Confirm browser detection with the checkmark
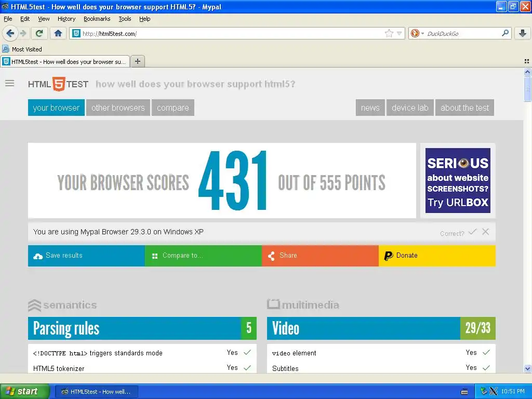Viewport: 532px width, 399px height. point(472,232)
